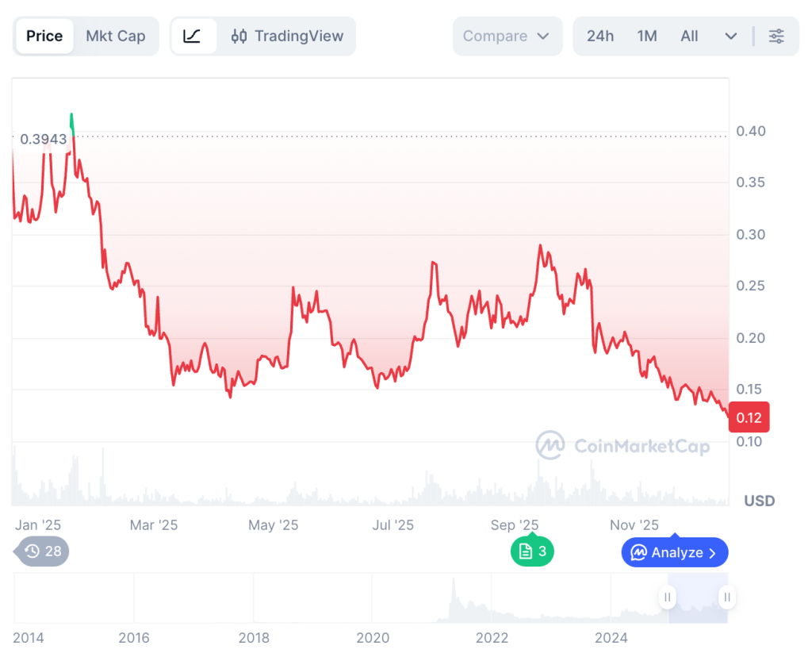Grab the left range slider handle
Screen dimensions: 812x657
(x=668, y=597)
